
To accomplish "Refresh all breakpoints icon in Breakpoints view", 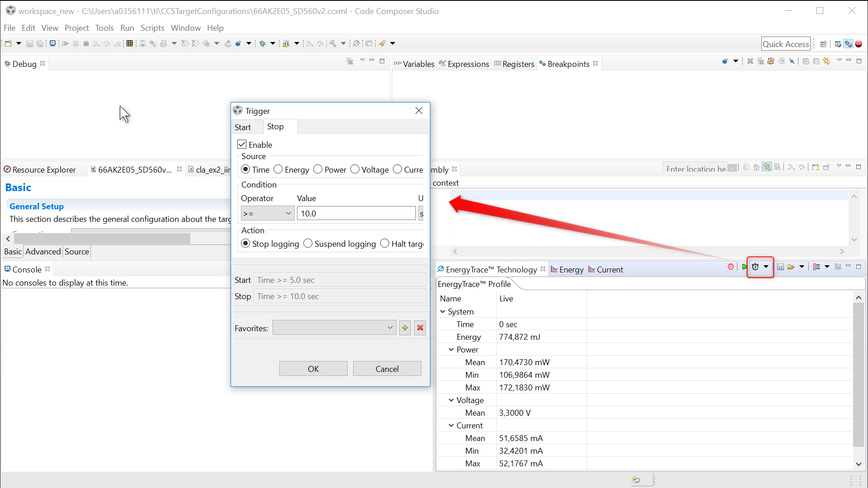I will tap(771, 61).
